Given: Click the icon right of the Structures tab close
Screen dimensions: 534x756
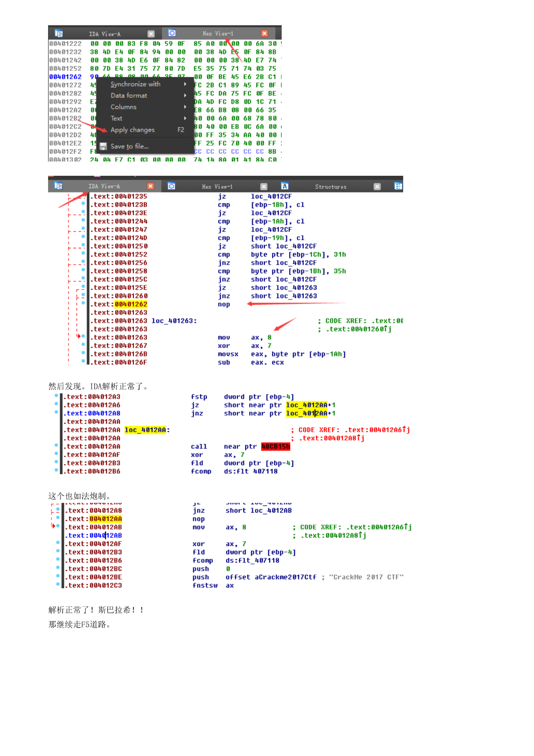Looking at the screenshot, I should click(x=398, y=186).
